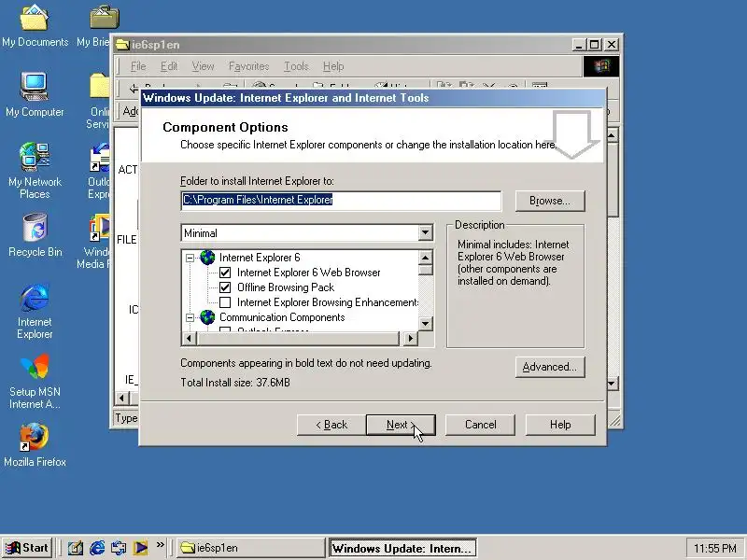Viewport: 747px width, 560px height.
Task: Expand quick launch overflow chevron
Action: click(160, 544)
